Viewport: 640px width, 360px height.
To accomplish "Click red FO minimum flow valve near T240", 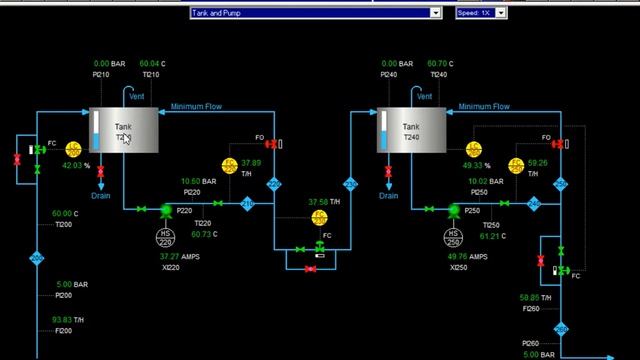I will [x=558, y=144].
